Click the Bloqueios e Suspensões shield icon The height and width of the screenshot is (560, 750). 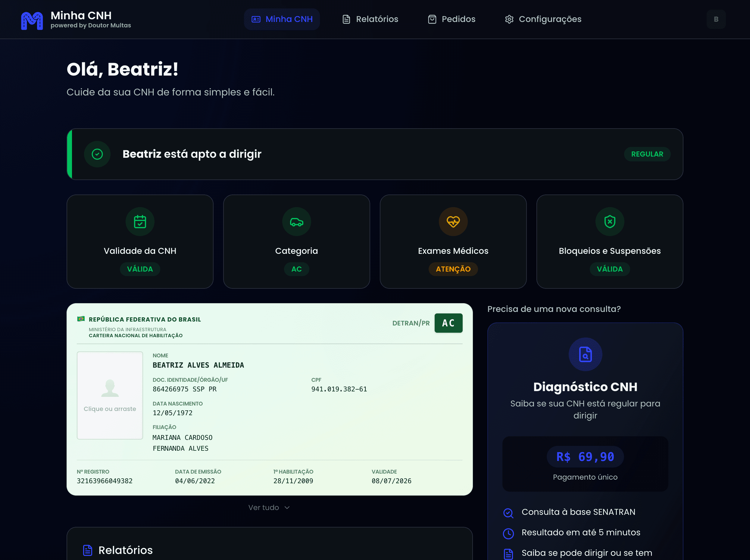pos(610,222)
